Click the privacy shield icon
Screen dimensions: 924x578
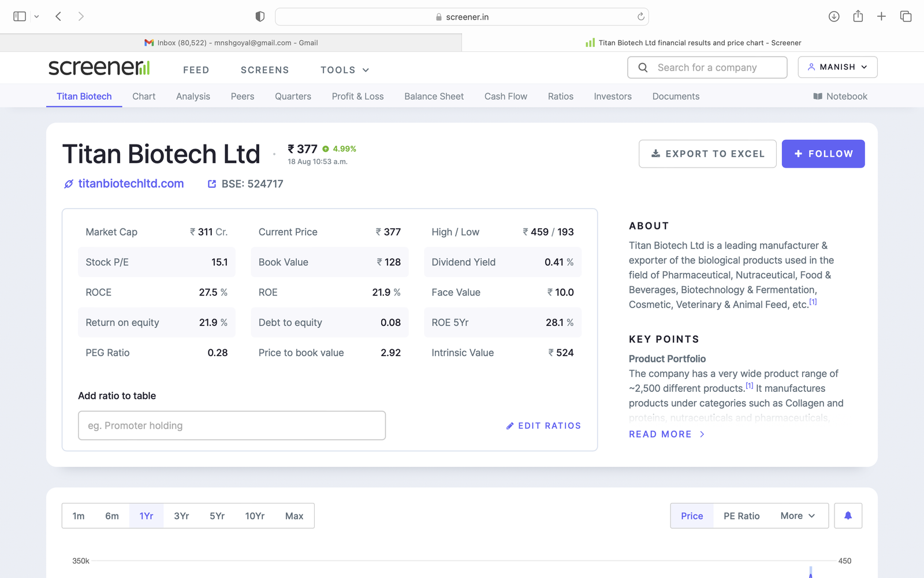(260, 17)
